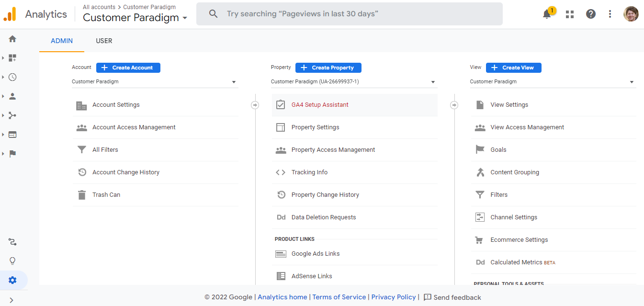
Task: Open the Property selector dropdown
Action: coord(433,81)
